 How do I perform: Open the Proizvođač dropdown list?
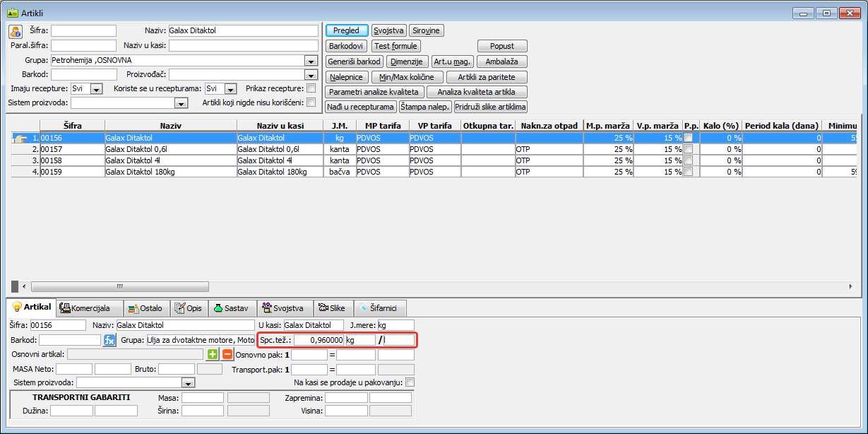(311, 75)
